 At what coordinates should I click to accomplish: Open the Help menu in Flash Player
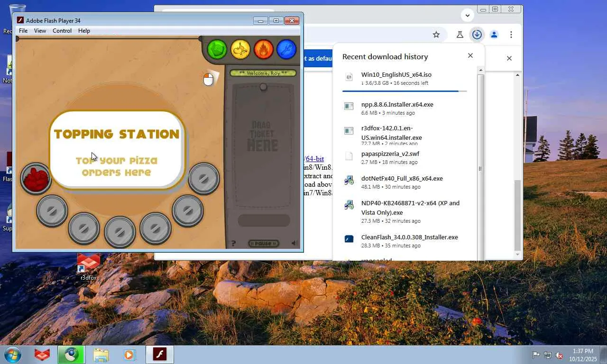84,31
